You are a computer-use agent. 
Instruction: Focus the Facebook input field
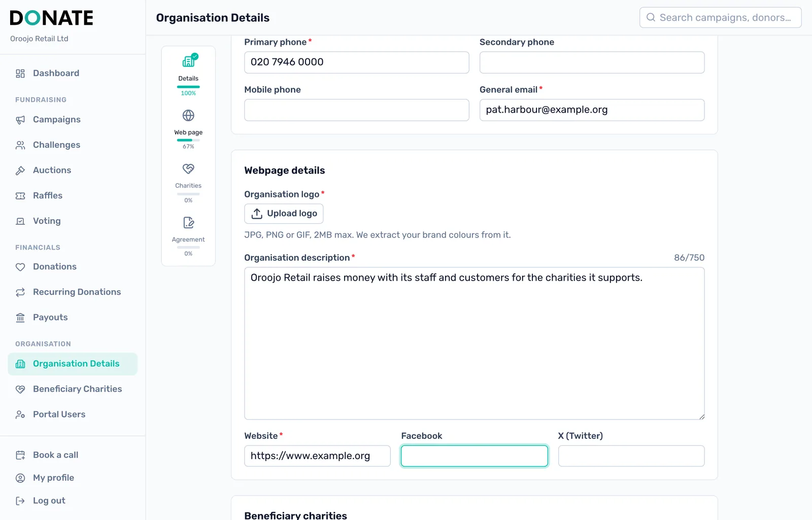474,456
